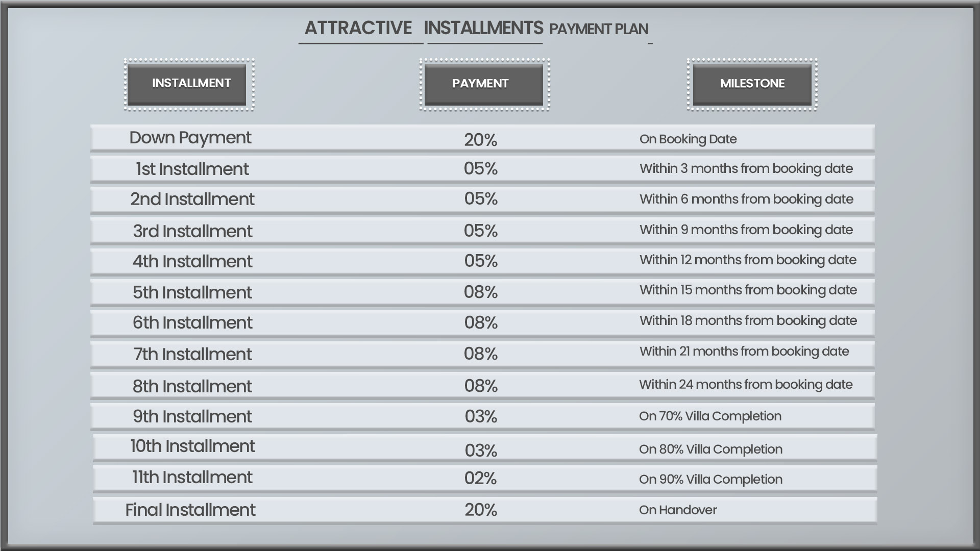Click the 11th Installment 02% value
The width and height of the screenshot is (980, 551).
tap(480, 478)
